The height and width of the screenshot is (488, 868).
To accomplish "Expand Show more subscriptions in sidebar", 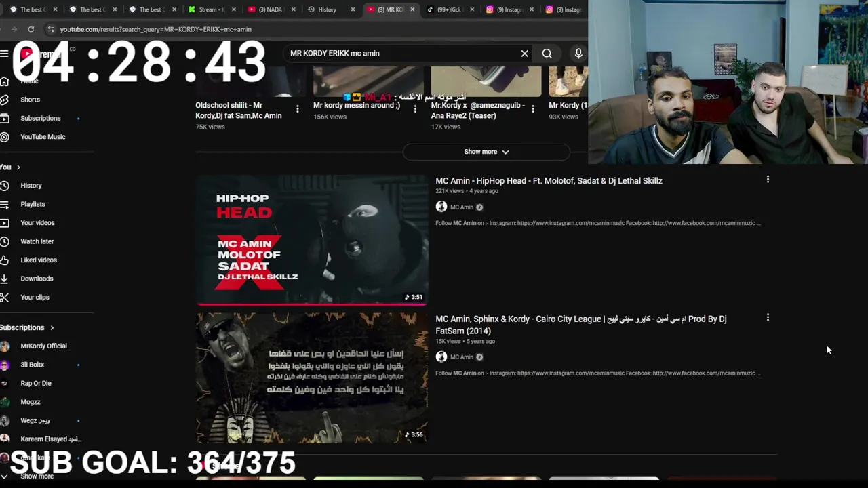I will click(37, 476).
